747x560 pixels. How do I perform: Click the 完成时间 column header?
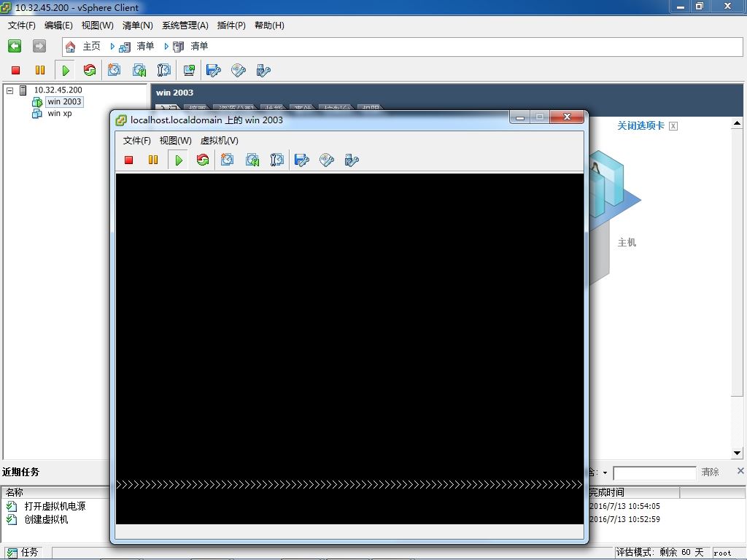634,492
